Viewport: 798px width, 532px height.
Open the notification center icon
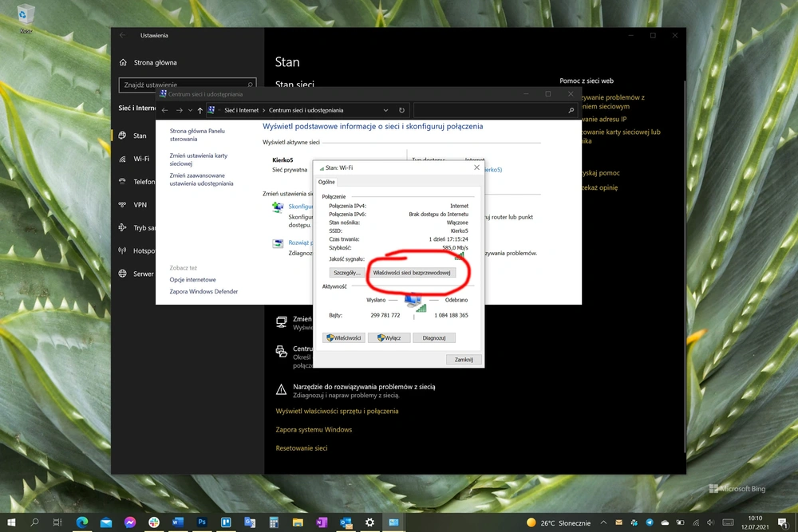(x=782, y=522)
